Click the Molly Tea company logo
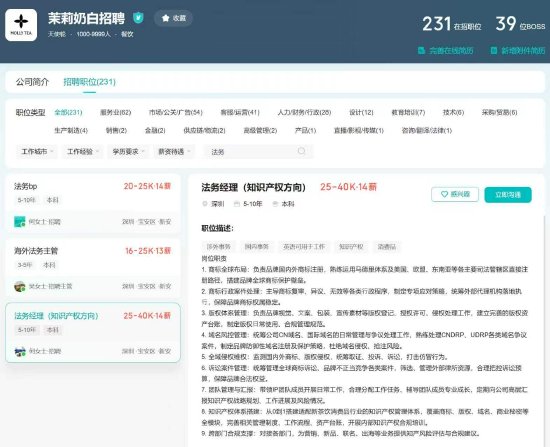Viewport: 550px width, 447px height. (x=21, y=25)
